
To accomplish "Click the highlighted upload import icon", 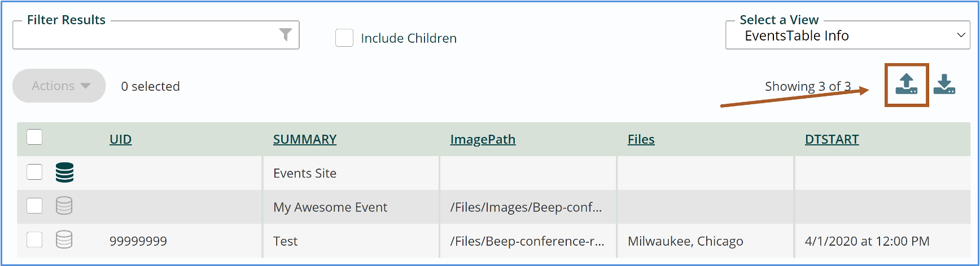I will click(907, 85).
